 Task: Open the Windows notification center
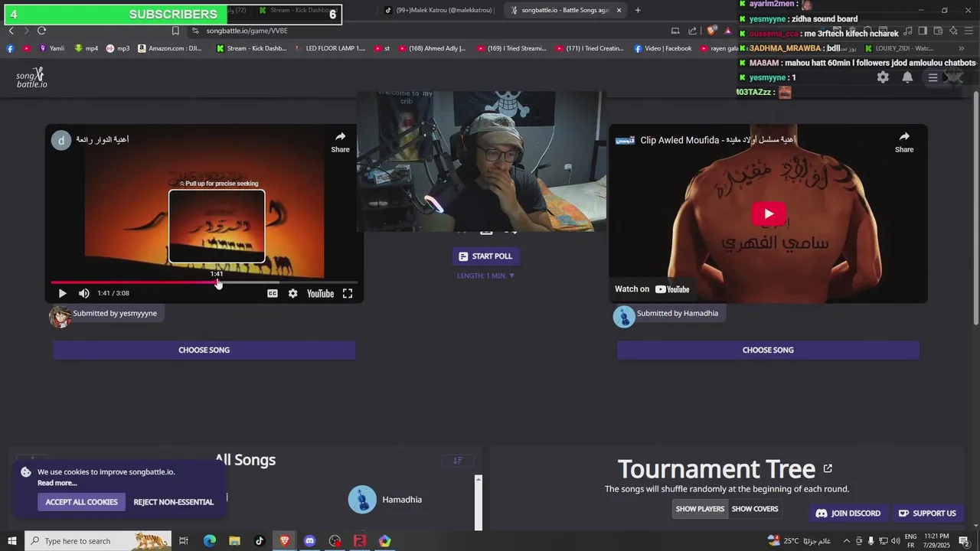click(964, 541)
